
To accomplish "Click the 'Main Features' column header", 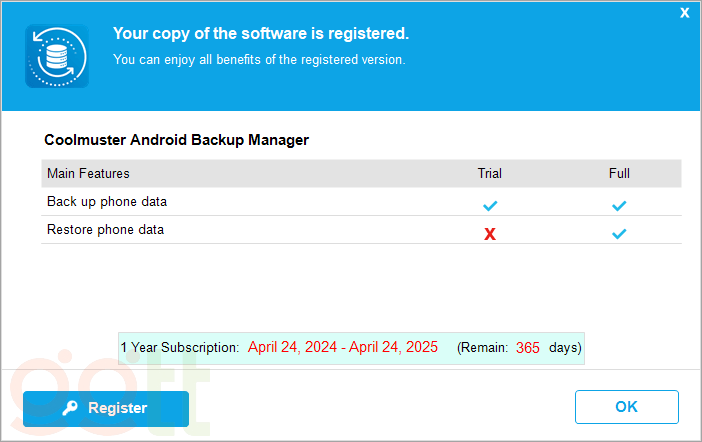I will pyautogui.click(x=88, y=173).
